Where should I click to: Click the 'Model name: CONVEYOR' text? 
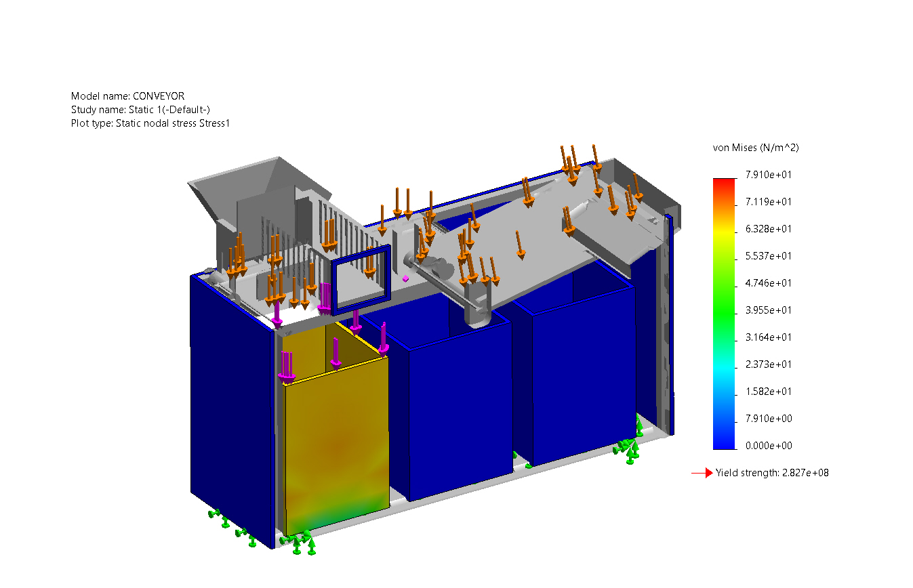pos(127,96)
